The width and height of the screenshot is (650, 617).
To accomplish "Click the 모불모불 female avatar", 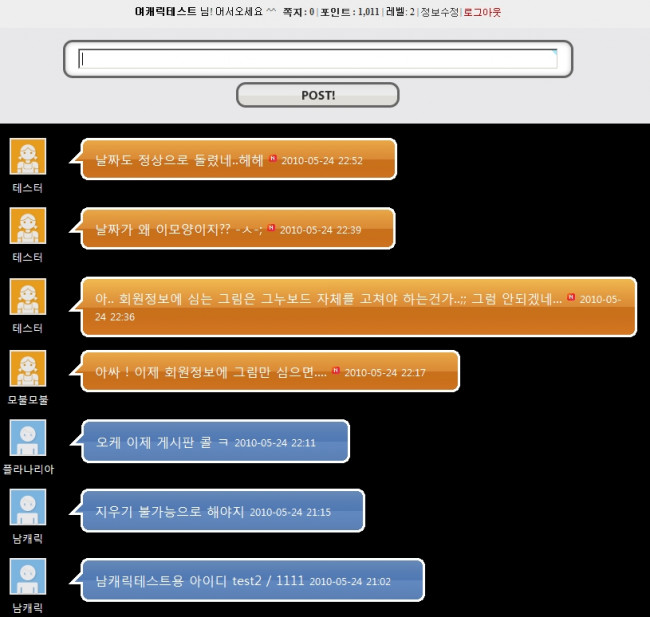I will [x=28, y=368].
